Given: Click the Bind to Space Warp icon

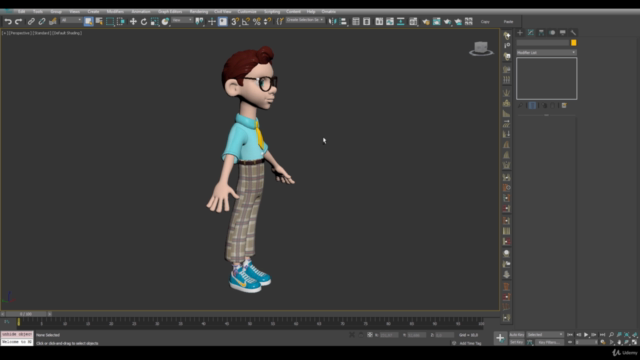Looking at the screenshot, I should point(53,22).
